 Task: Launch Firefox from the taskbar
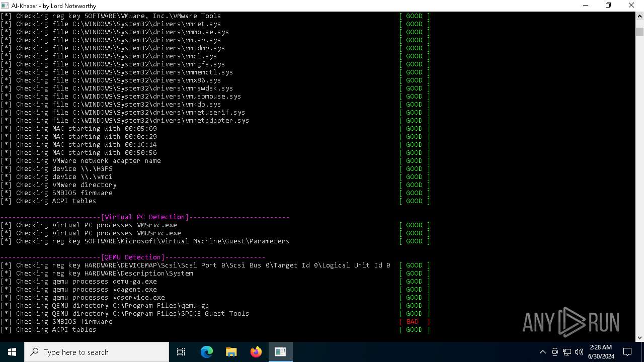[256, 352]
